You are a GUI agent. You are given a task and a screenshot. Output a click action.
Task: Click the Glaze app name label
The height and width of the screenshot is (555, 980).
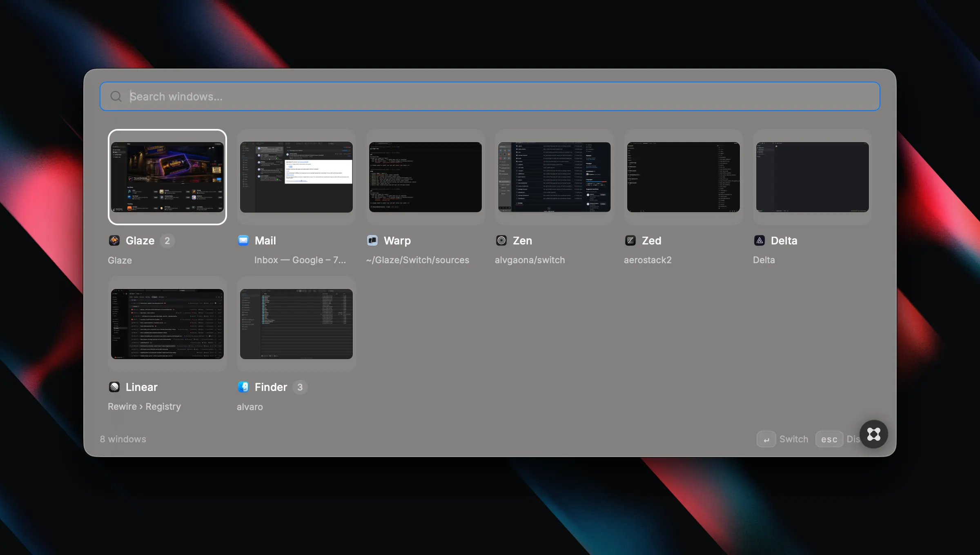pyautogui.click(x=140, y=241)
